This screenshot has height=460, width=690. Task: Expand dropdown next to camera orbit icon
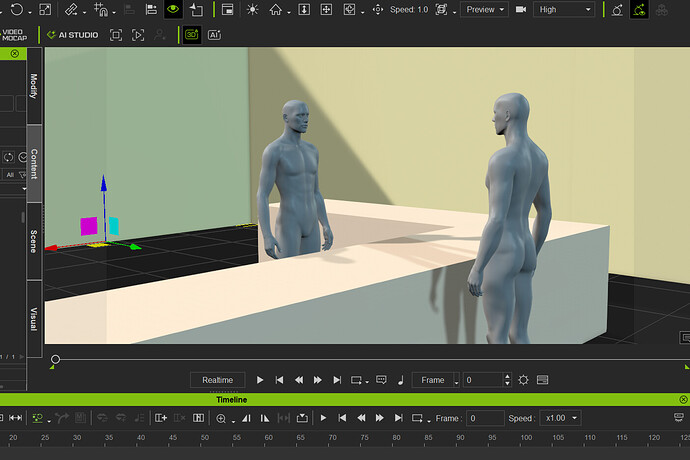click(x=363, y=12)
